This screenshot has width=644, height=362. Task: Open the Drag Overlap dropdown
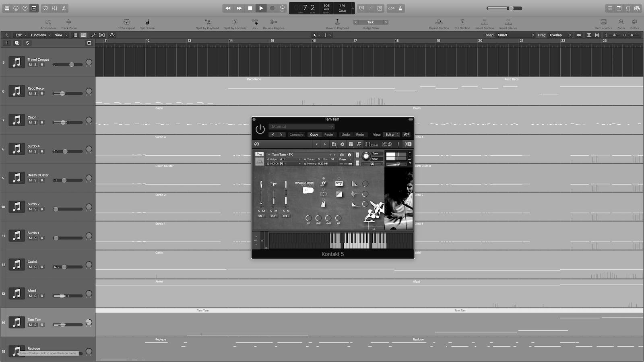(x=560, y=35)
